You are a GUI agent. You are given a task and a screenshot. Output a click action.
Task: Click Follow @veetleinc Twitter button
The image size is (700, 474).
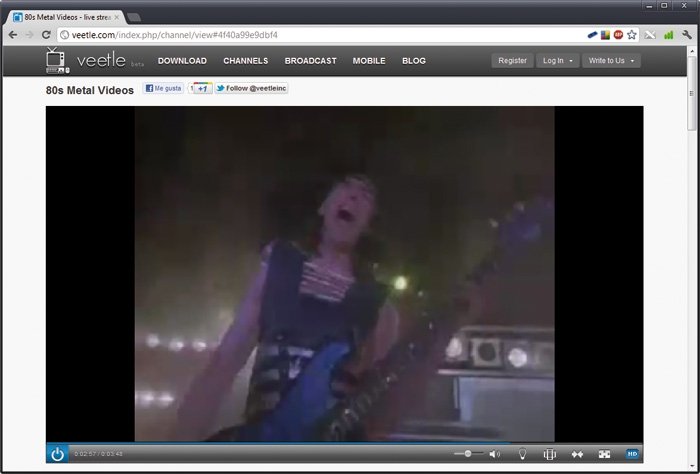pos(251,88)
